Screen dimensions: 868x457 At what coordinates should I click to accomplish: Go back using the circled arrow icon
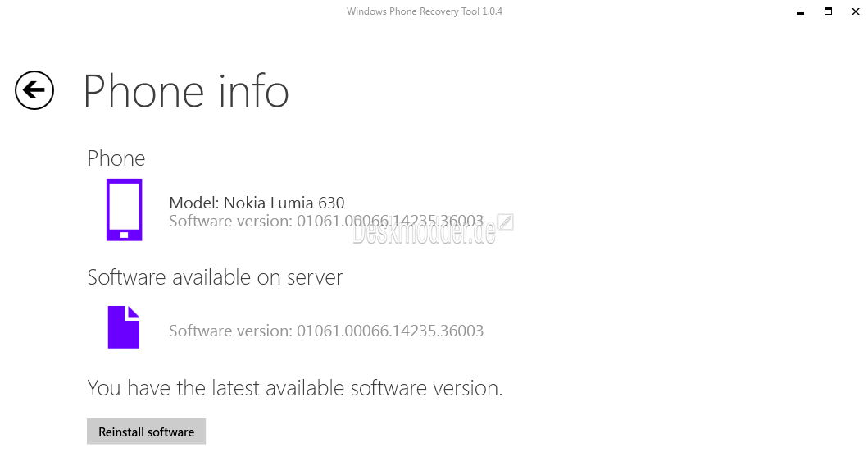click(34, 90)
